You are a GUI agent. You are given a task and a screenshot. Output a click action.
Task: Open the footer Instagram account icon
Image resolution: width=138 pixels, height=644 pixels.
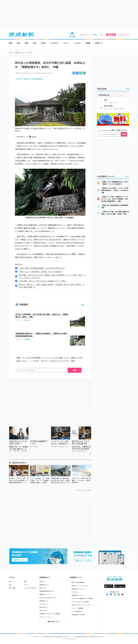tap(115, 595)
